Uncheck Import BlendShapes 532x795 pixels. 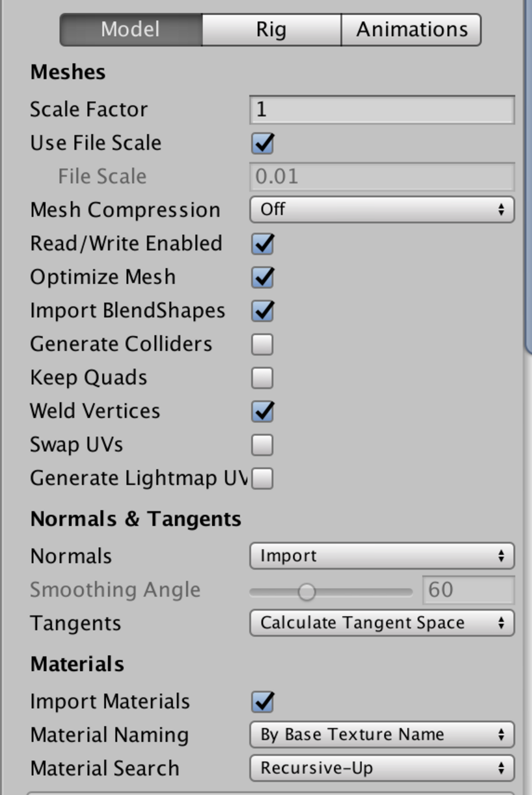tap(262, 311)
